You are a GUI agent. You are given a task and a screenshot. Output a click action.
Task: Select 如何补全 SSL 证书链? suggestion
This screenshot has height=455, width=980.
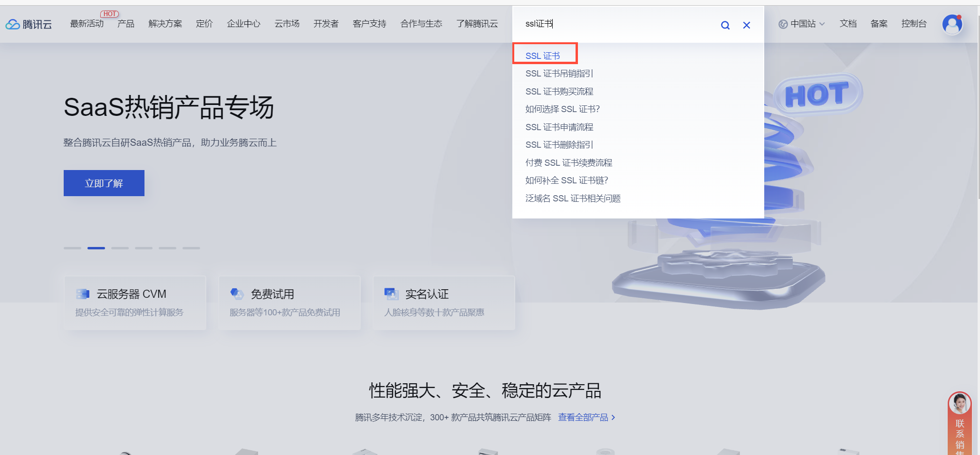(567, 180)
